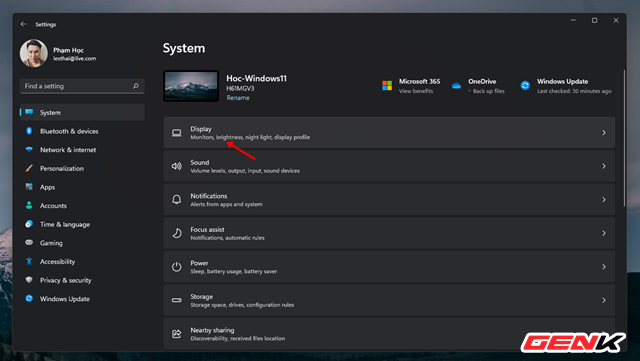Click the OneDrive cloud icon

[x=456, y=86]
